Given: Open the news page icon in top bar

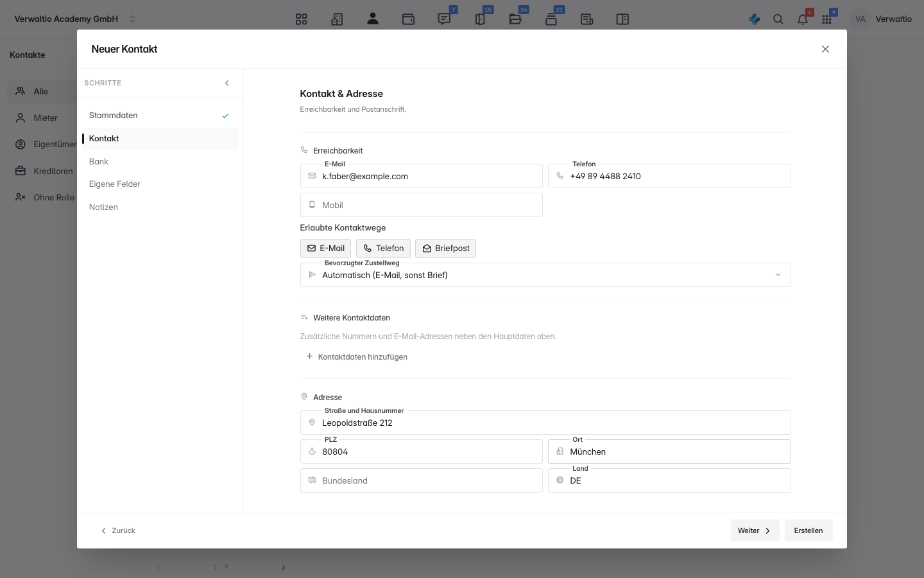Looking at the screenshot, I should 586,19.
